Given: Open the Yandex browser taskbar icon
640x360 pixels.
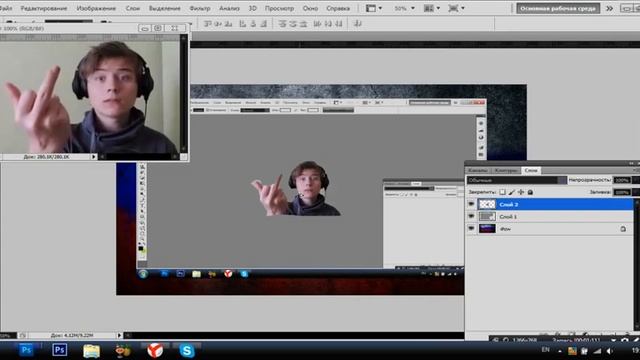Looking at the screenshot, I should [x=155, y=350].
